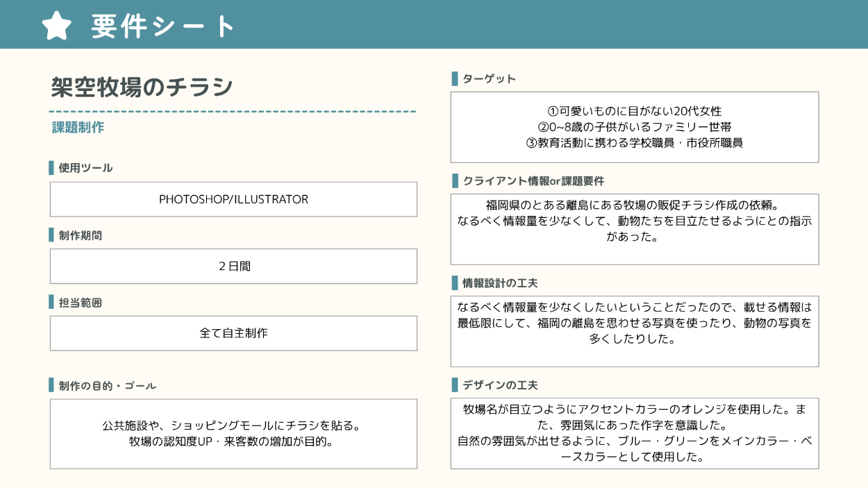Click the white star icon in header

[57, 26]
